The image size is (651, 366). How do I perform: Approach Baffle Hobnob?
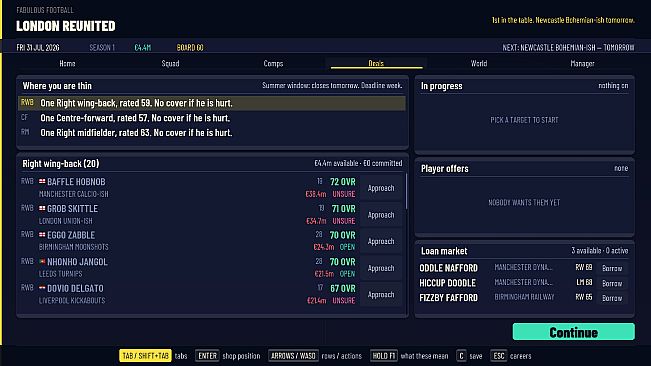(x=381, y=188)
